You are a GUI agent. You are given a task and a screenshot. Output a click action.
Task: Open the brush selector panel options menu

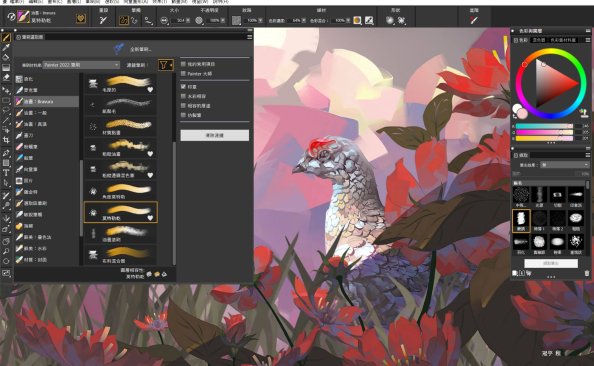(x=249, y=37)
